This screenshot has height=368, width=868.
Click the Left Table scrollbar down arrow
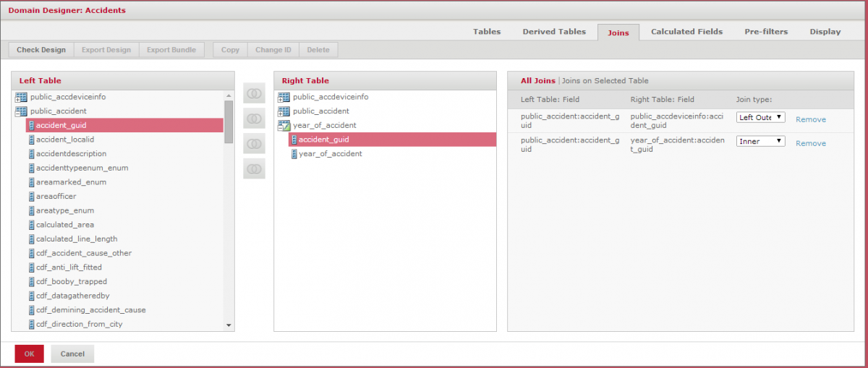point(229,326)
